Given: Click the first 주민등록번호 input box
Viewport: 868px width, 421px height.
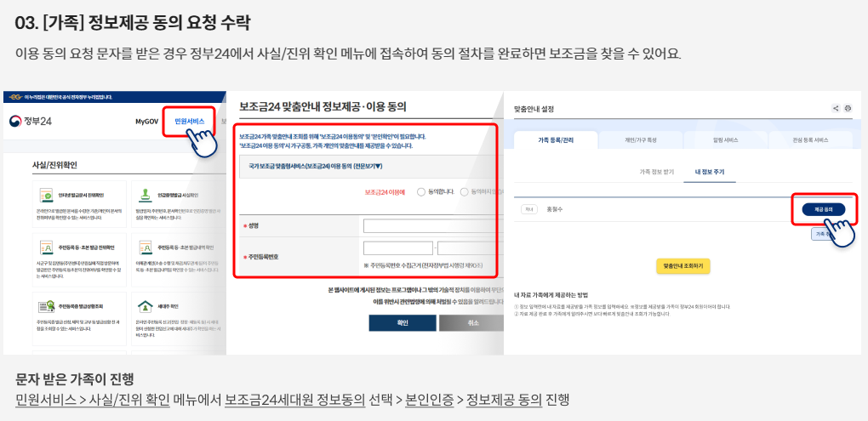Looking at the screenshot, I should click(x=398, y=247).
